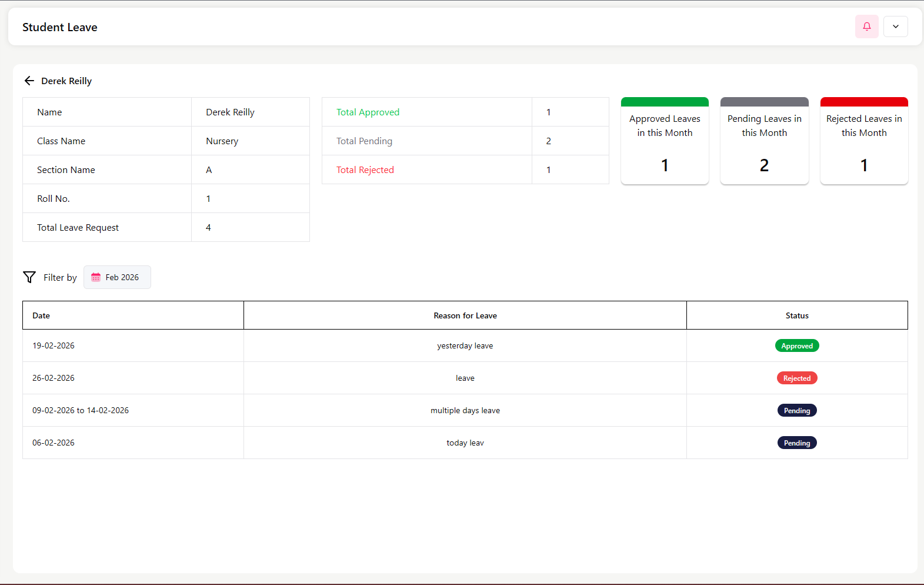924x585 pixels.
Task: Click the Student Leave page title
Action: (60, 28)
